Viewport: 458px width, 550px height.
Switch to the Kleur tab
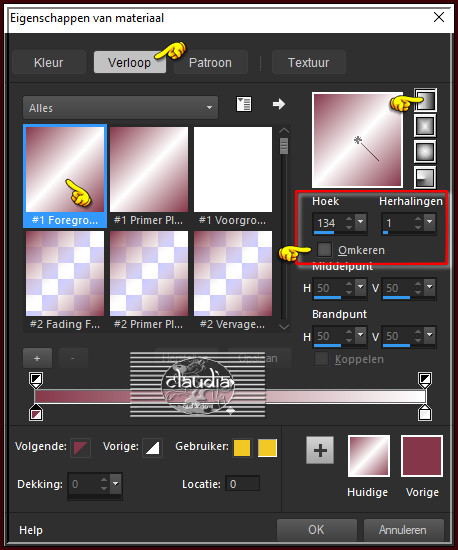pos(49,62)
